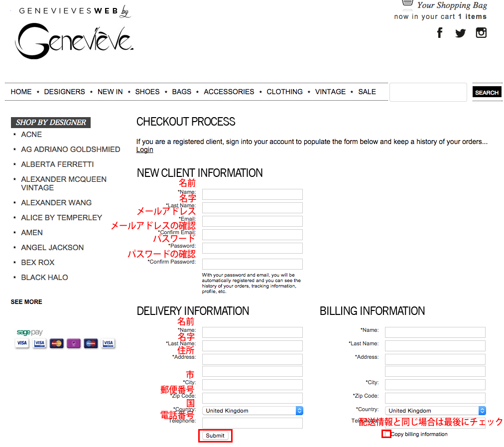Select ALEXANDER MCQUEEN VINTAGE designer
Image resolution: width=504 pixels, height=447 pixels.
[64, 183]
